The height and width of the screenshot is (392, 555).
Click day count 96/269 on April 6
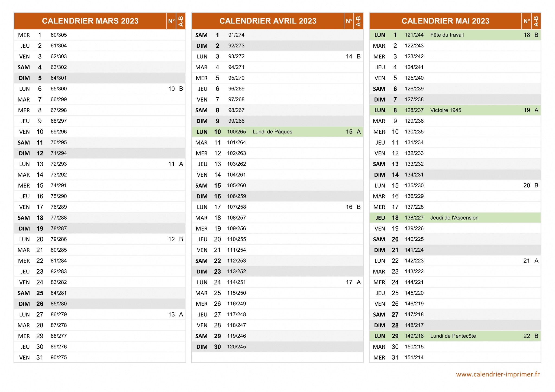(x=236, y=89)
